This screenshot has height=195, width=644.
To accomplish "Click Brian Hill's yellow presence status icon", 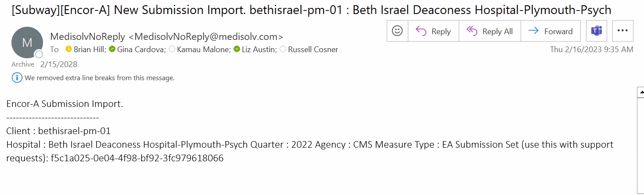I will point(68,50).
